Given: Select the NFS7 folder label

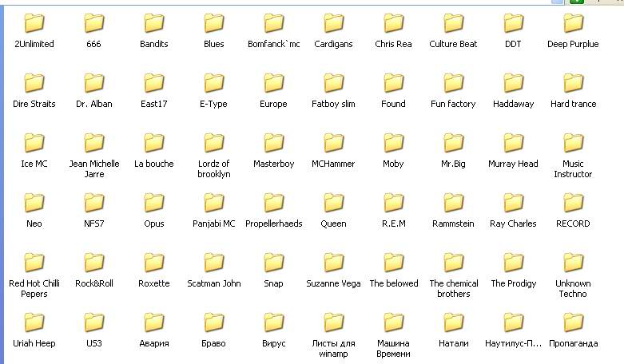Looking at the screenshot, I should [x=94, y=224].
